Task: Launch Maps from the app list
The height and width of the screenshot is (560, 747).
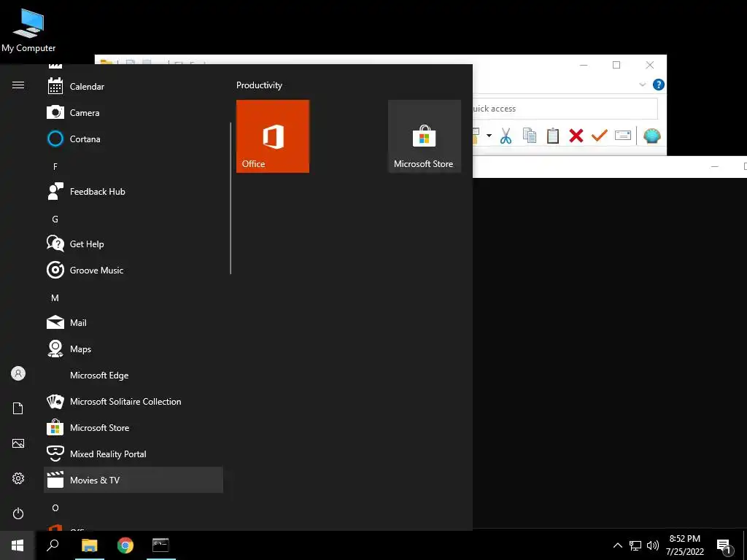Action: (x=133, y=349)
